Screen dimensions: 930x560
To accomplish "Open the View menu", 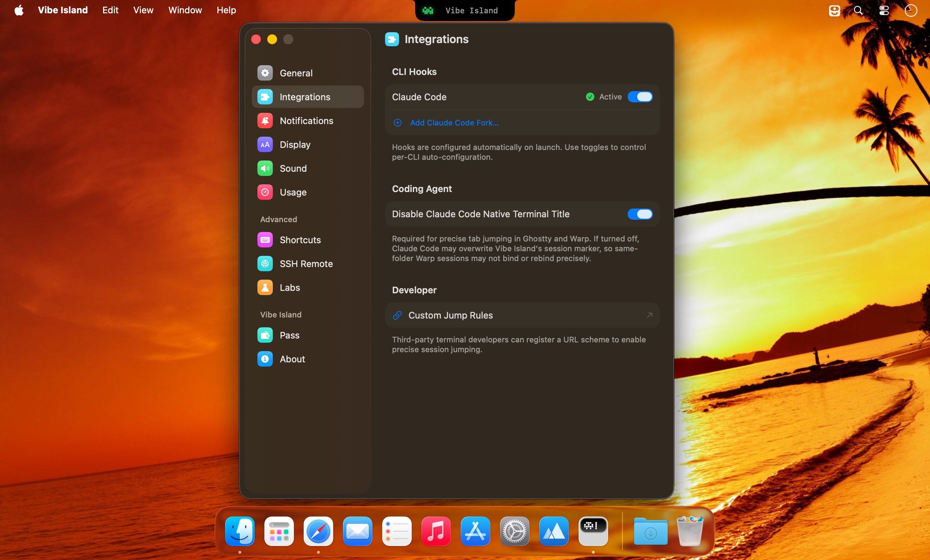I will [x=143, y=10].
